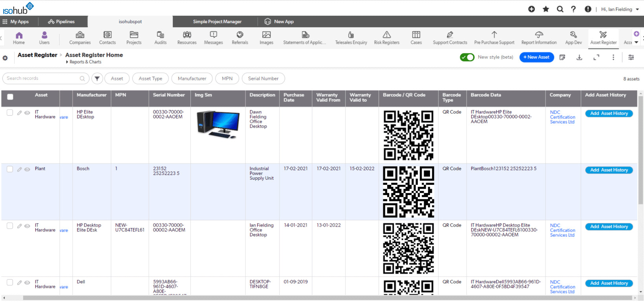Open the Images module
Screen dimensions: 644x302
266,38
